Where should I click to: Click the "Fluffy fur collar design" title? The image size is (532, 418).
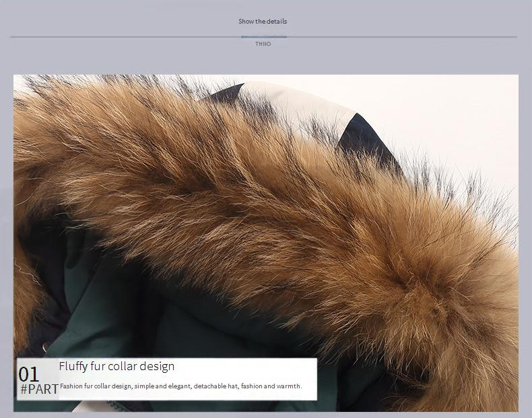(x=117, y=366)
